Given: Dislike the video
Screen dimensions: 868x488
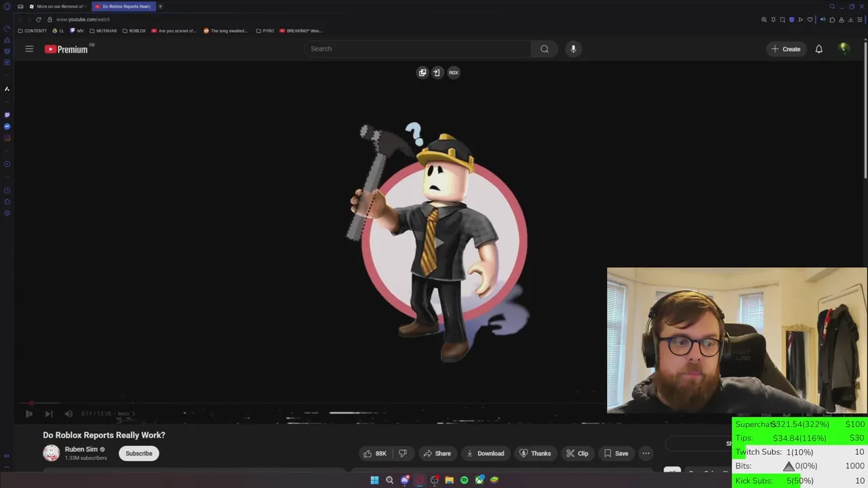Looking at the screenshot, I should [x=403, y=453].
